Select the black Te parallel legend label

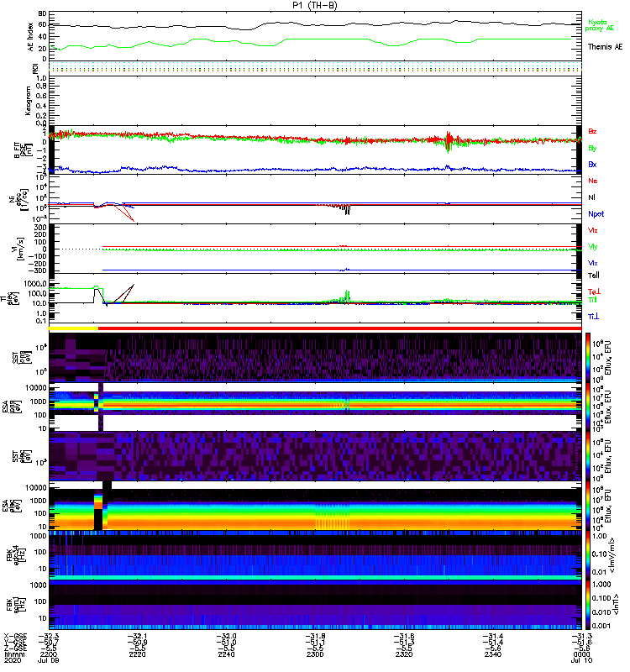tap(594, 276)
